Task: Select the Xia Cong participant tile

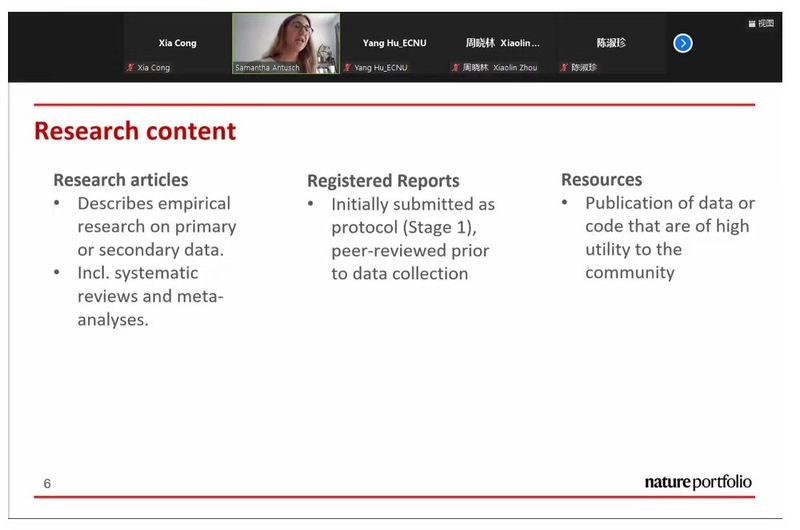Action: (x=177, y=43)
